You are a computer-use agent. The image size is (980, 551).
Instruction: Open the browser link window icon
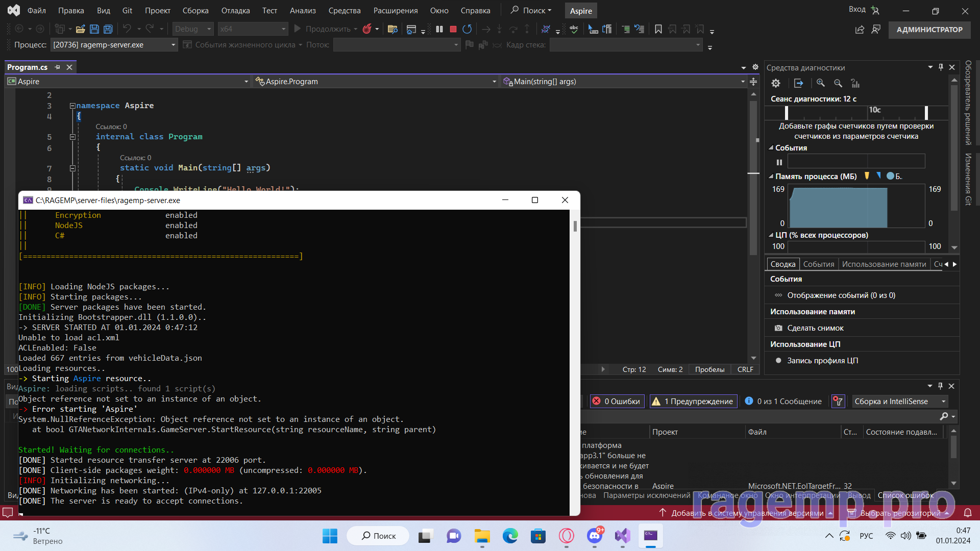(411, 29)
